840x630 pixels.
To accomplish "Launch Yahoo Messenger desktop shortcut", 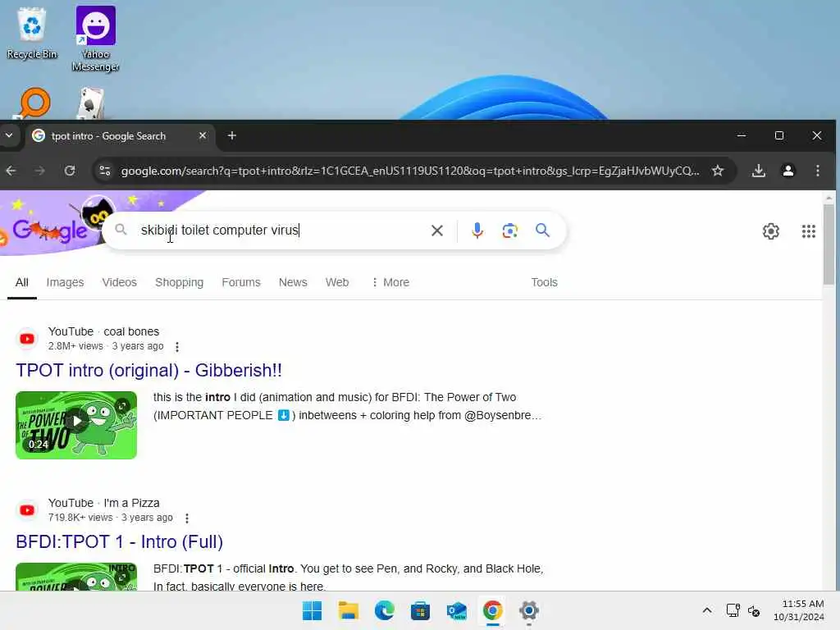I will 95,39.
